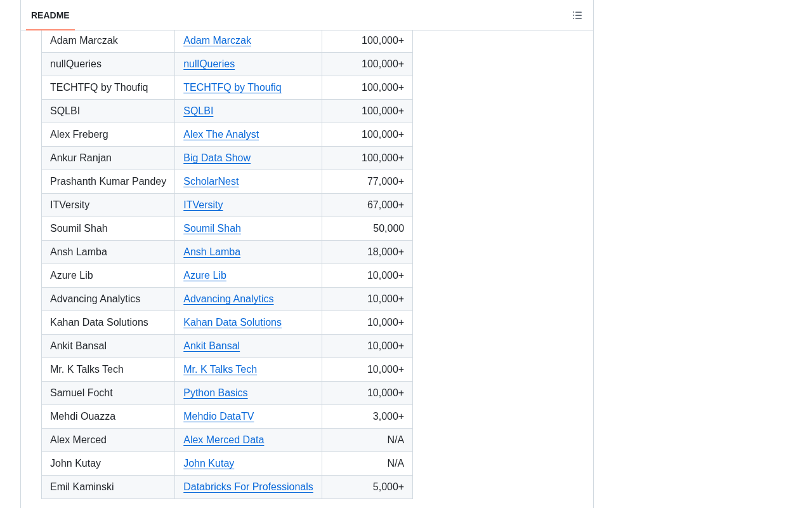Select the name cell 'Soumil Shah'

108,229
